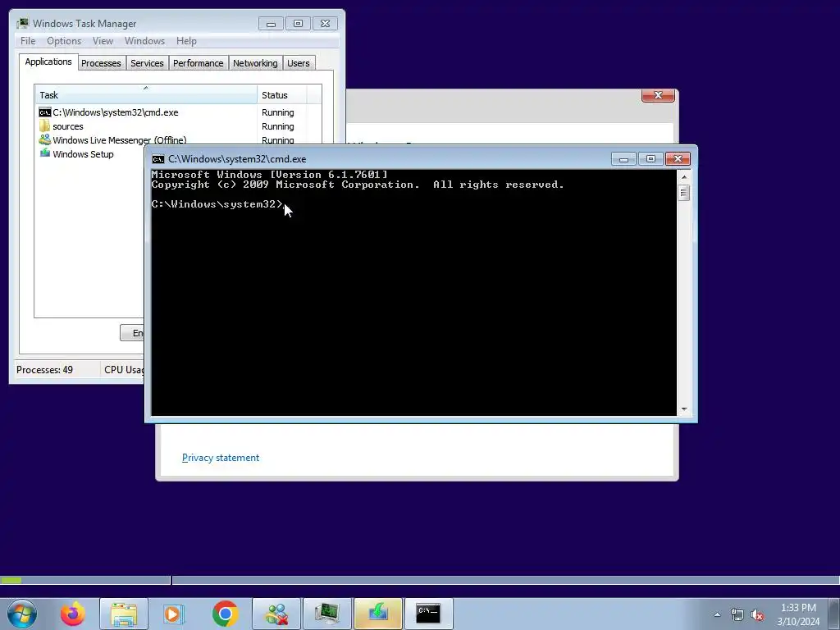Viewport: 840px width, 630px height.
Task: Open the File menu in Task Manager
Action: 28,41
